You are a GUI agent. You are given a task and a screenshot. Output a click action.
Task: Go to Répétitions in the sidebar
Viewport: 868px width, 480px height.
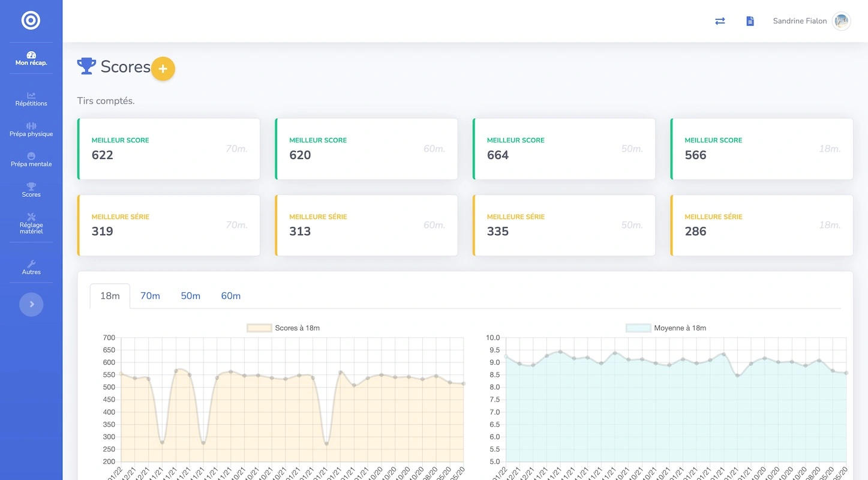click(31, 99)
